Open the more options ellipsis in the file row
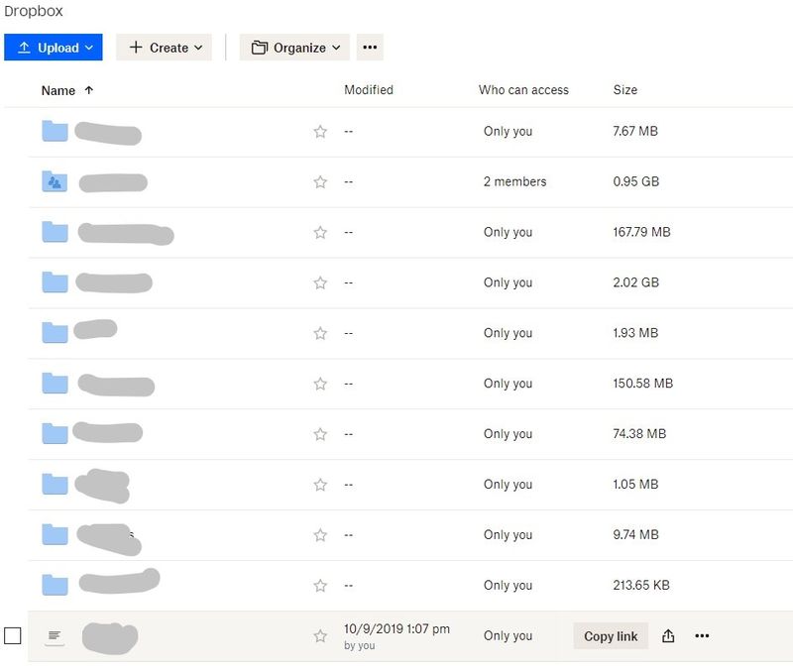The height and width of the screenshot is (672, 793). tap(702, 636)
